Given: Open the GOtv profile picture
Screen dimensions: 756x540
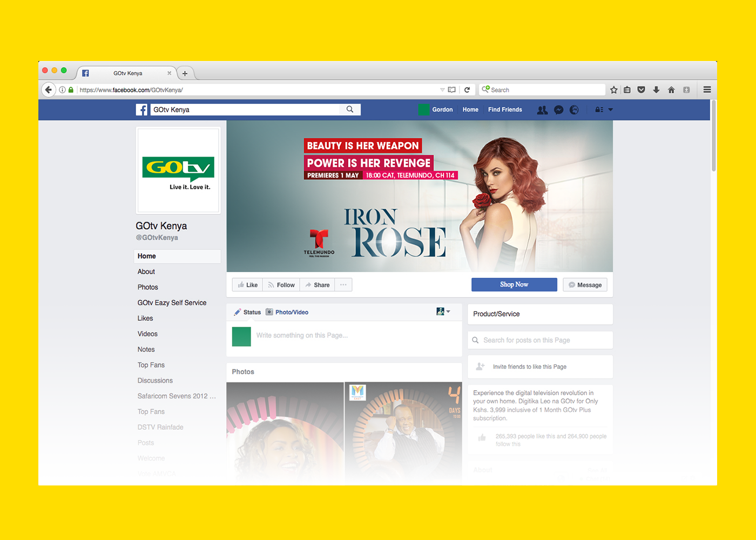Looking at the screenshot, I should click(x=178, y=171).
